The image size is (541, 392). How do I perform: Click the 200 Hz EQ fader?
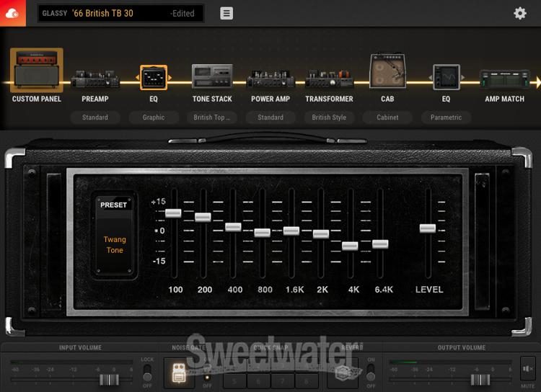pos(203,217)
